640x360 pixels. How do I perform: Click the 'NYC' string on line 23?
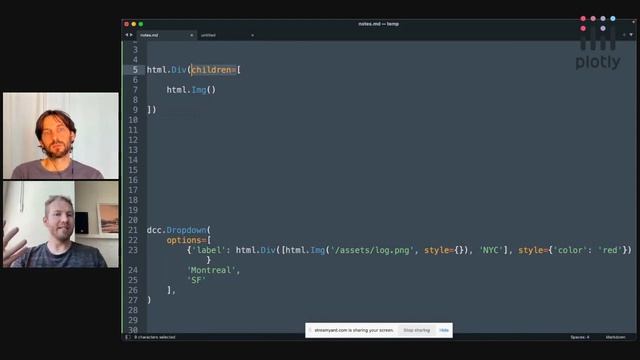tap(491, 250)
